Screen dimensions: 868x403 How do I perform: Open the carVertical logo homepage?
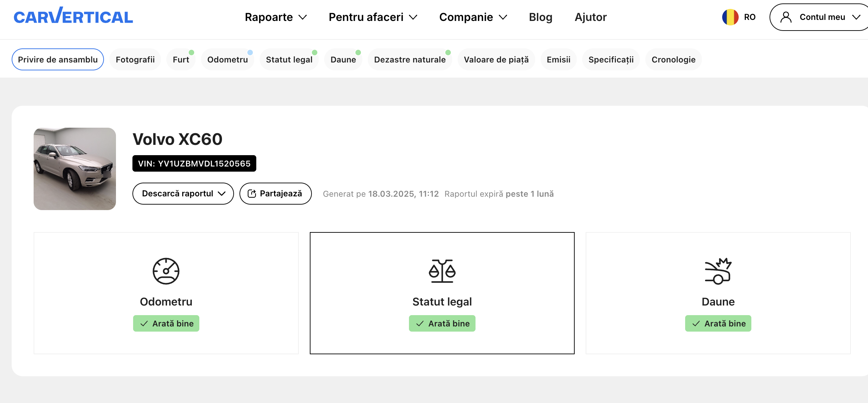click(x=73, y=16)
